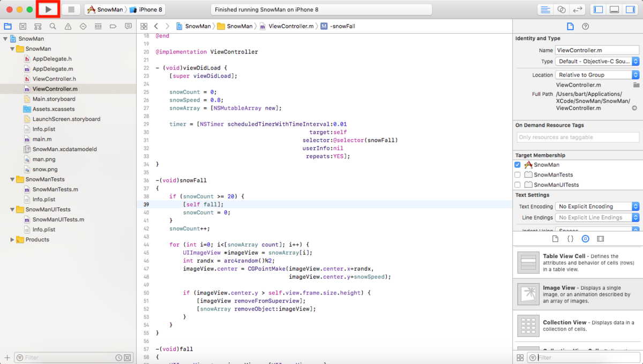The width and height of the screenshot is (643, 364).
Task: Check SnowManTests target membership
Action: 518,175
